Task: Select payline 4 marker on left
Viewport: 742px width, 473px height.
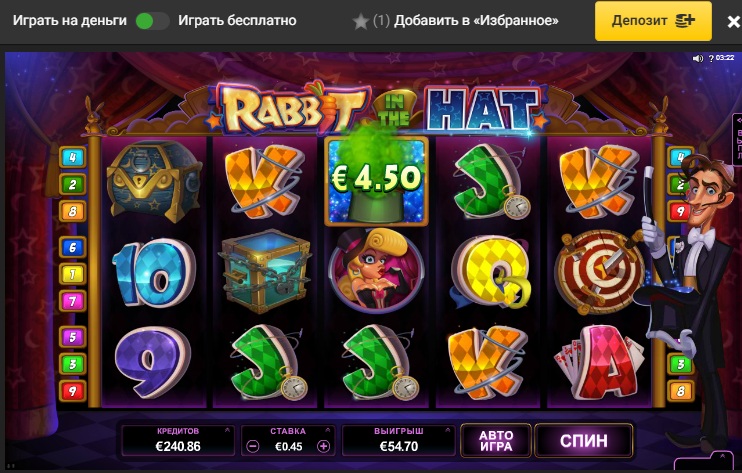Action: coord(72,157)
